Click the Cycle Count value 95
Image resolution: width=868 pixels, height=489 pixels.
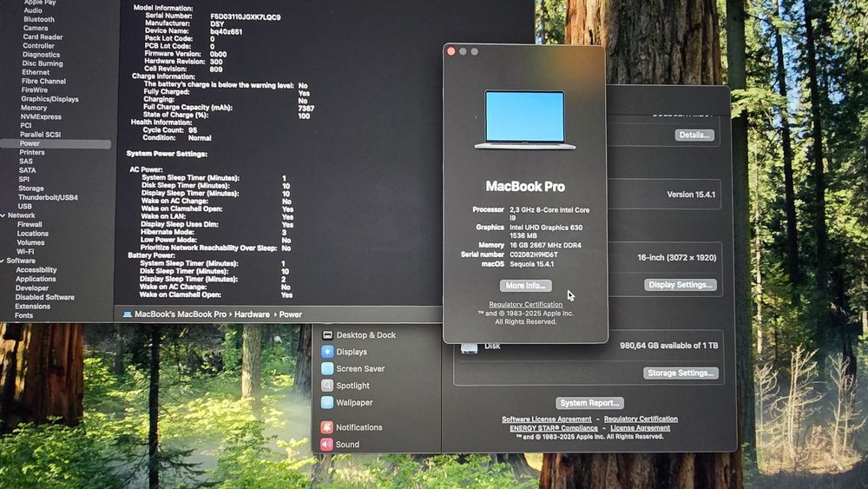pos(193,130)
